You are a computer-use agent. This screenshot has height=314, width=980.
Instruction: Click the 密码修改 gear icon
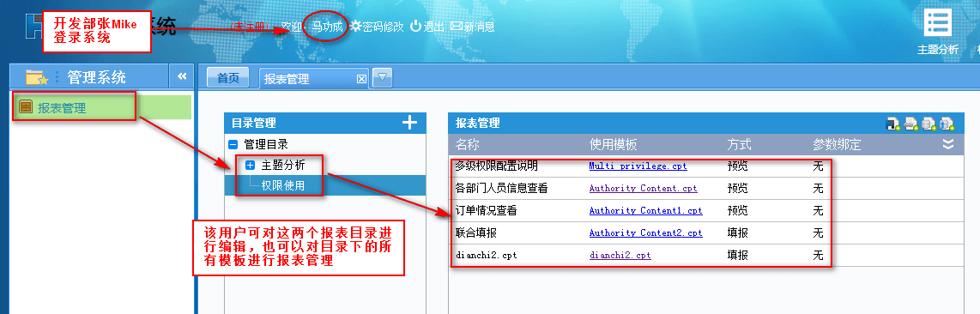coord(355,27)
